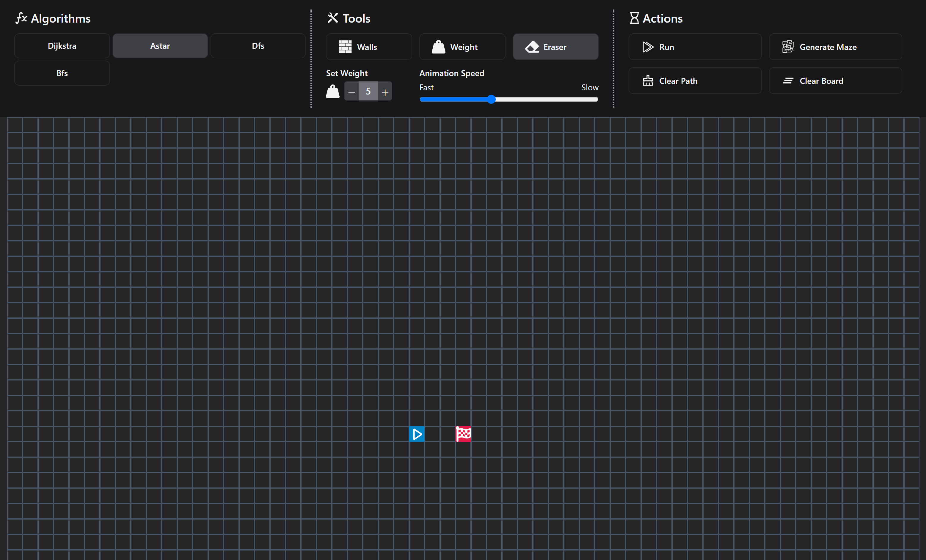Choose the Dijkstra algorithm
The width and height of the screenshot is (926, 560).
62,46
